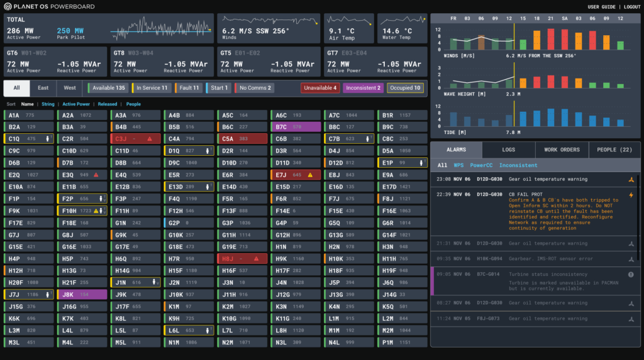Filter alarms by Inconsistent
Viewport: 644px width, 360px height.
pos(518,165)
